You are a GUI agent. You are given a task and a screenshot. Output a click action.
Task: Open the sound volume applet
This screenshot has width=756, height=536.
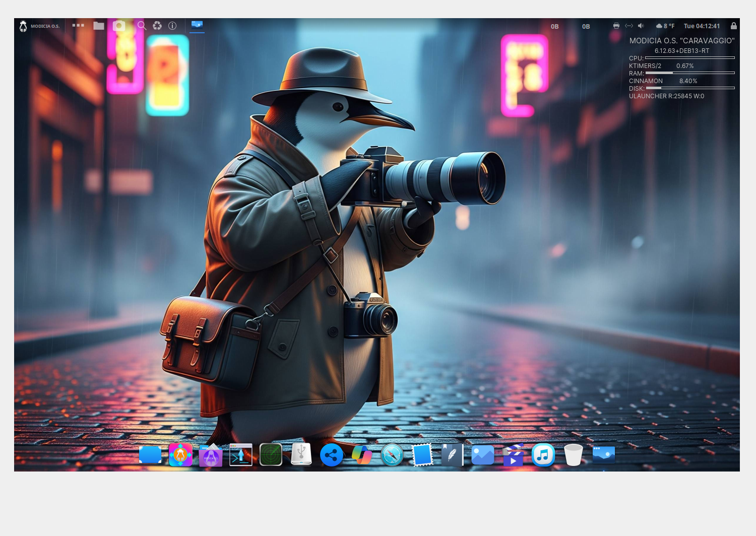point(641,26)
